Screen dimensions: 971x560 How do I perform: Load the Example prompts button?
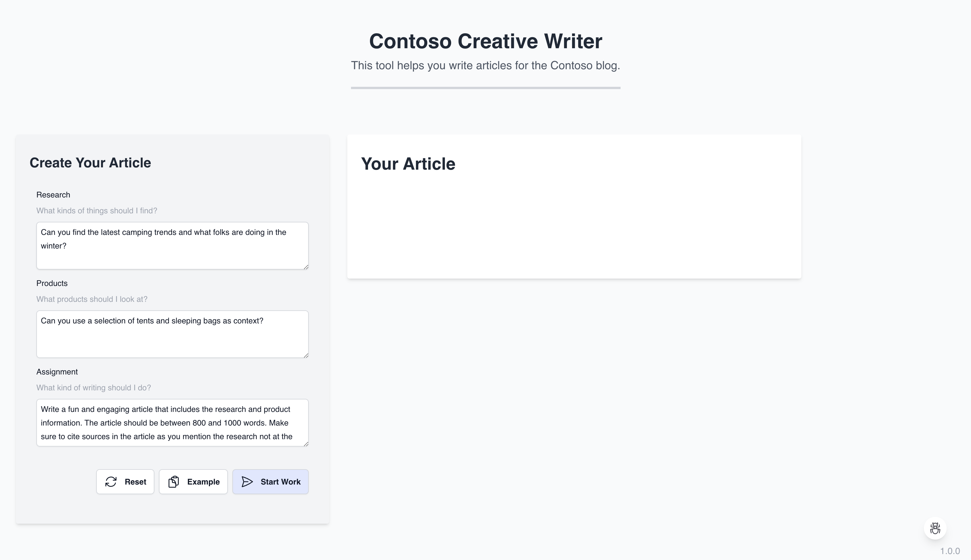(x=193, y=481)
